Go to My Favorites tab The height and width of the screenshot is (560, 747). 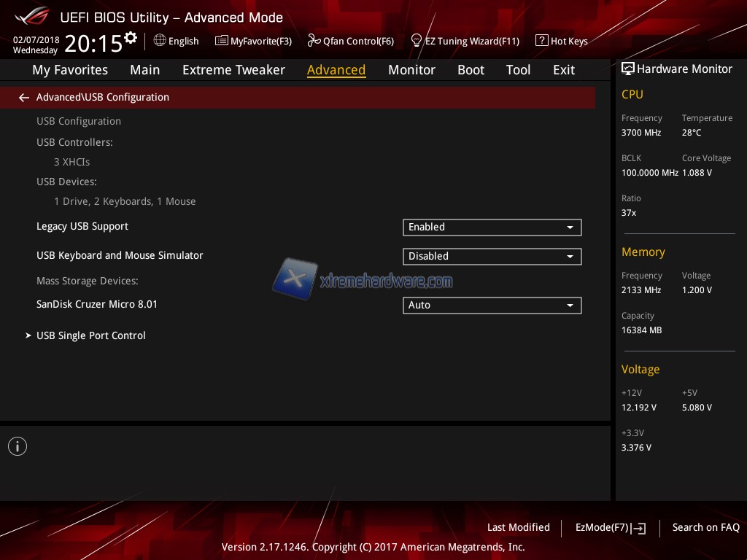(x=70, y=70)
